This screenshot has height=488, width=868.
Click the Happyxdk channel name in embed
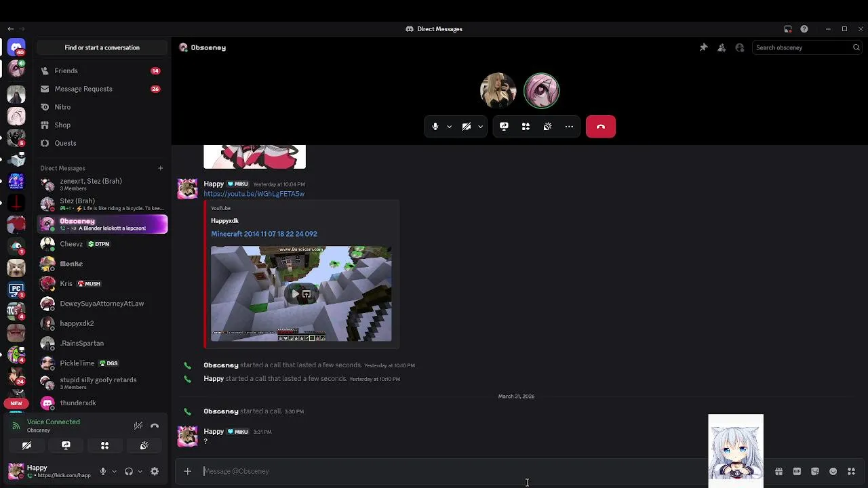click(x=224, y=220)
